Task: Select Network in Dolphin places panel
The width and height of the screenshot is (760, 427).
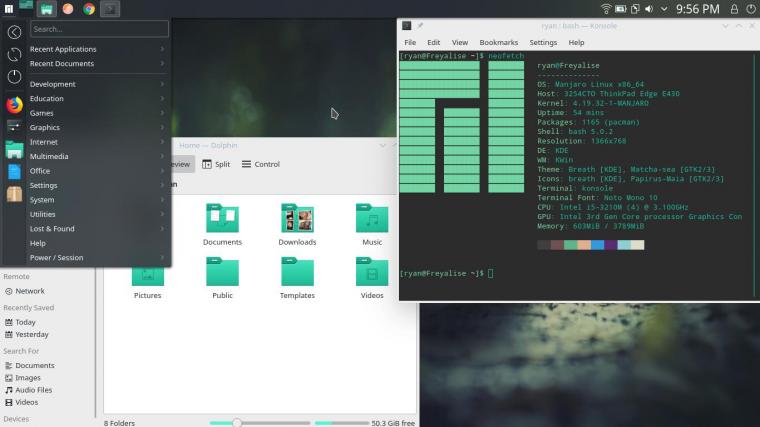Action: point(30,291)
